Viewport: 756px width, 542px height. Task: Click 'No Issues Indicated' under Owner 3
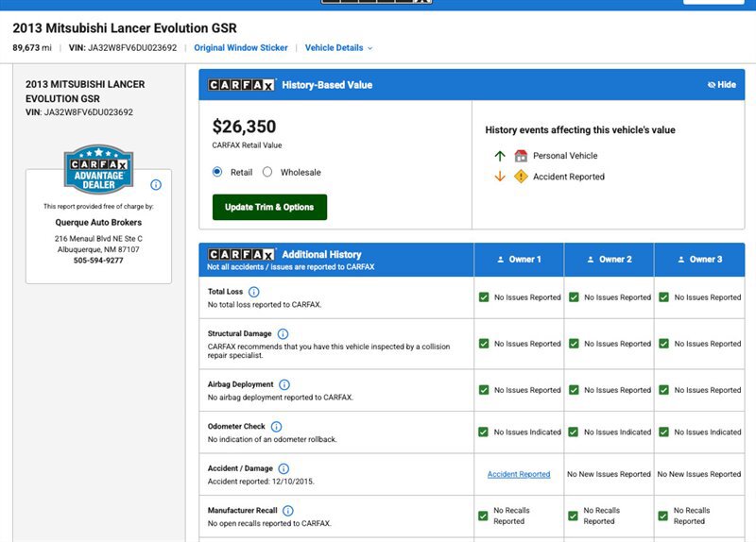pyautogui.click(x=708, y=432)
